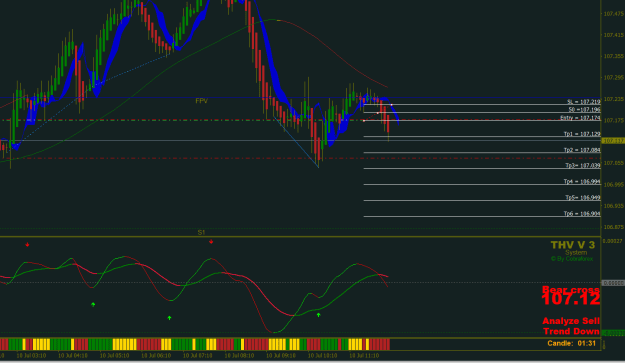Click the 107.475 price axis label

pyautogui.click(x=613, y=14)
